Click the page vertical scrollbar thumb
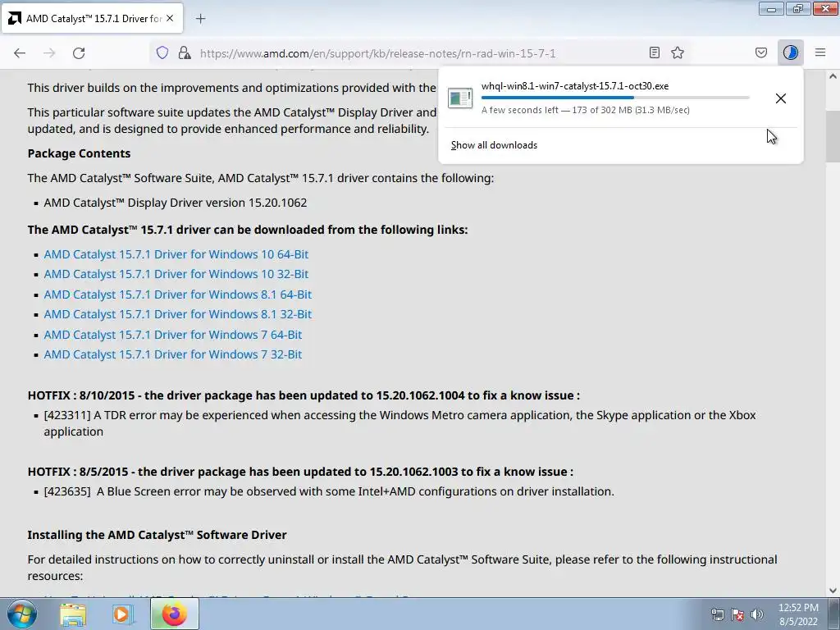Viewport: 840px width, 630px height. click(833, 135)
